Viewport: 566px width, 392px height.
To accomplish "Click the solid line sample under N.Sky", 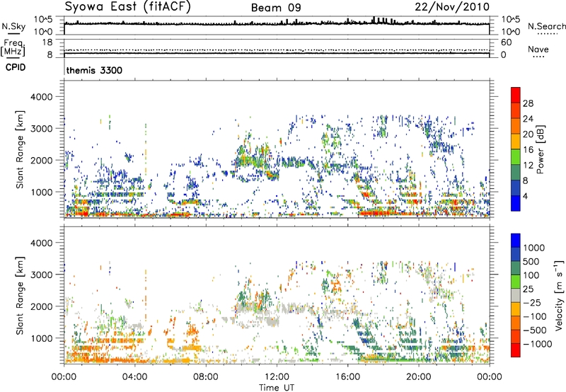I will (x=13, y=34).
